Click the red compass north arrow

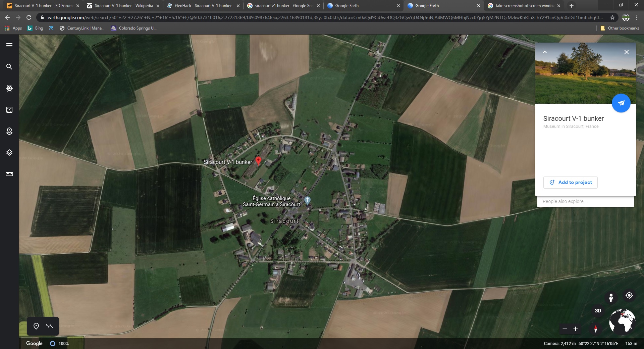click(x=596, y=329)
